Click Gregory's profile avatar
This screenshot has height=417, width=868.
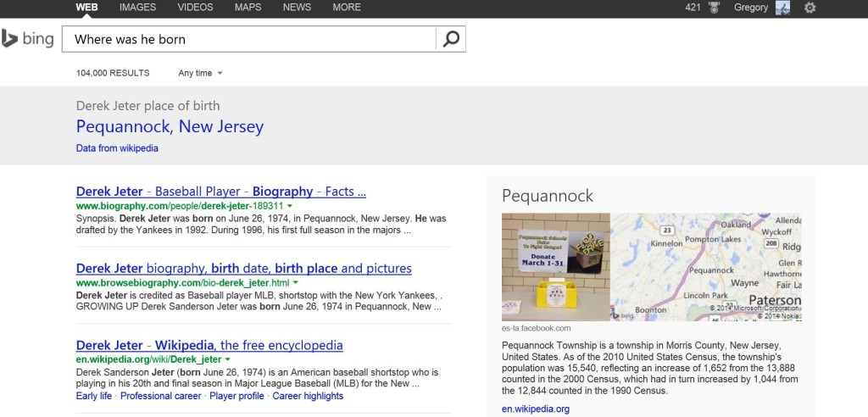point(782,8)
